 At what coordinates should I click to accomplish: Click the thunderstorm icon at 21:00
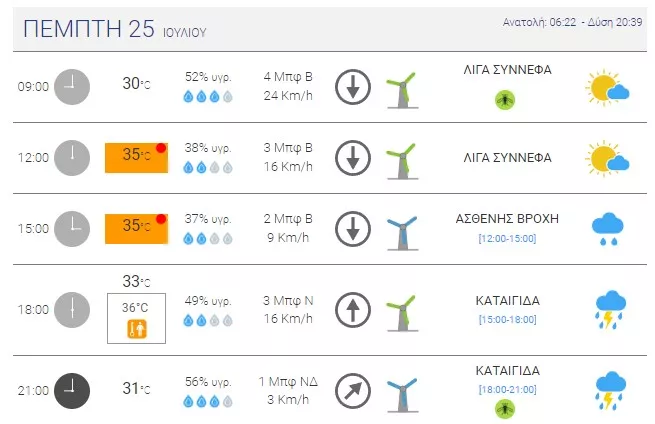pyautogui.click(x=610, y=391)
